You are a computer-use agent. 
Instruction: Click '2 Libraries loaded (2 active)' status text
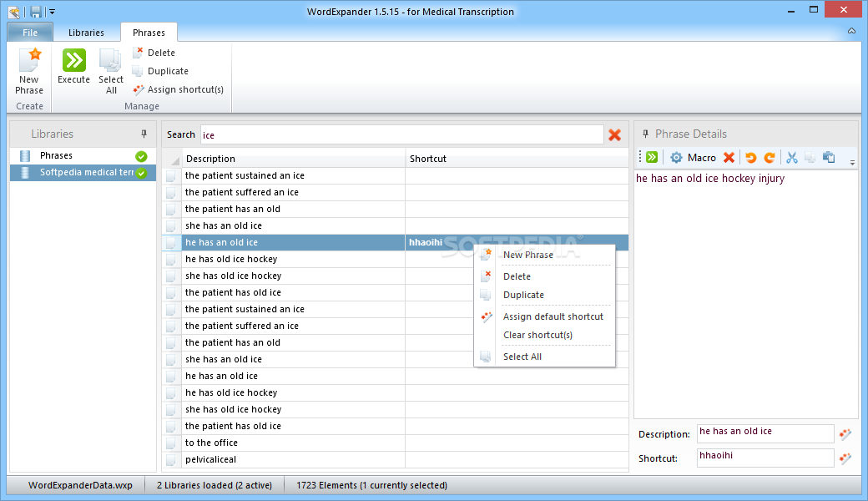coord(214,485)
